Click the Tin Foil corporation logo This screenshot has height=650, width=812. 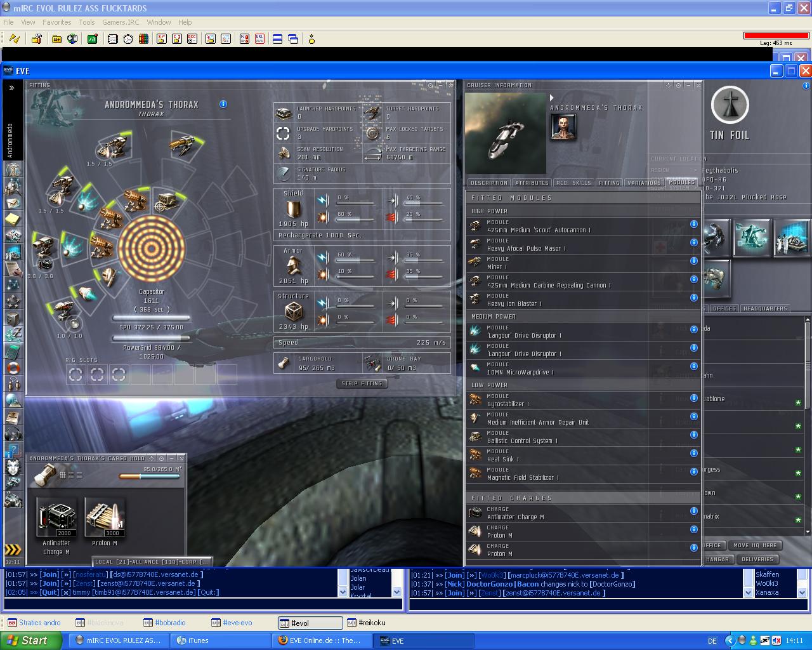pyautogui.click(x=730, y=105)
